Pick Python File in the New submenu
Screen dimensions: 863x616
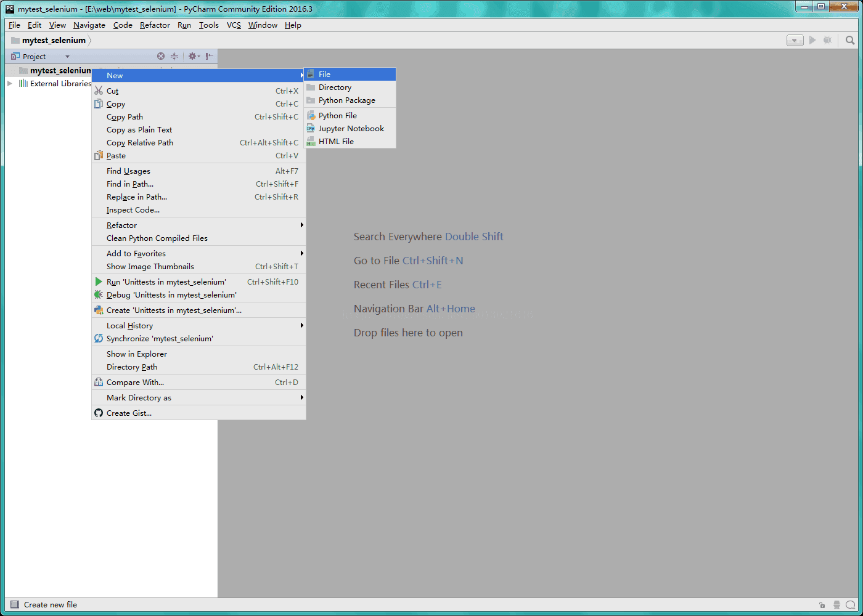coord(350,116)
